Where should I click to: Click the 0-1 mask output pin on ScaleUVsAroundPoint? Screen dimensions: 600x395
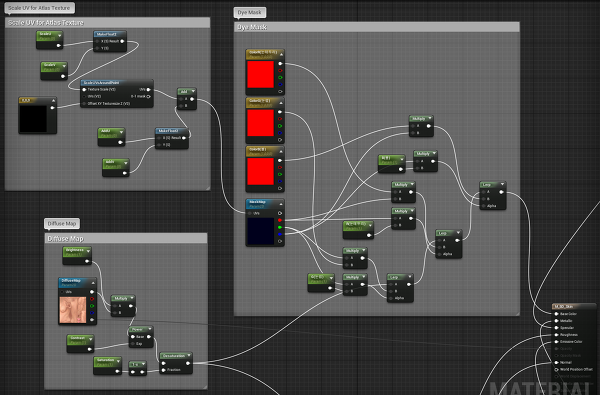point(148,96)
